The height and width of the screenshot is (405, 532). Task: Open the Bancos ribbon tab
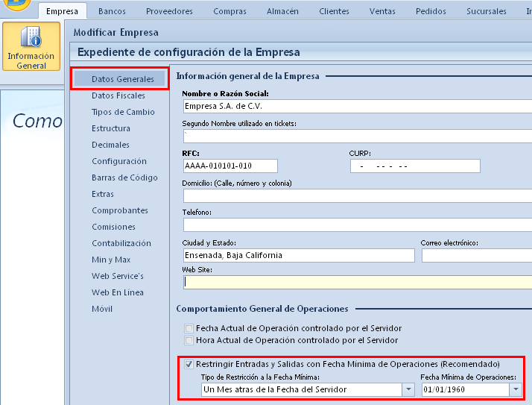pos(112,11)
